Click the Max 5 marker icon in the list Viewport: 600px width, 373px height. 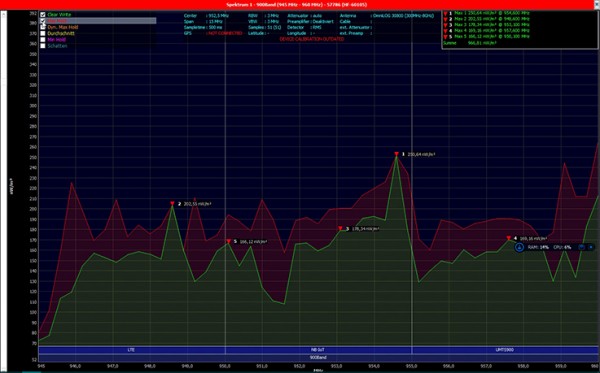[445, 37]
